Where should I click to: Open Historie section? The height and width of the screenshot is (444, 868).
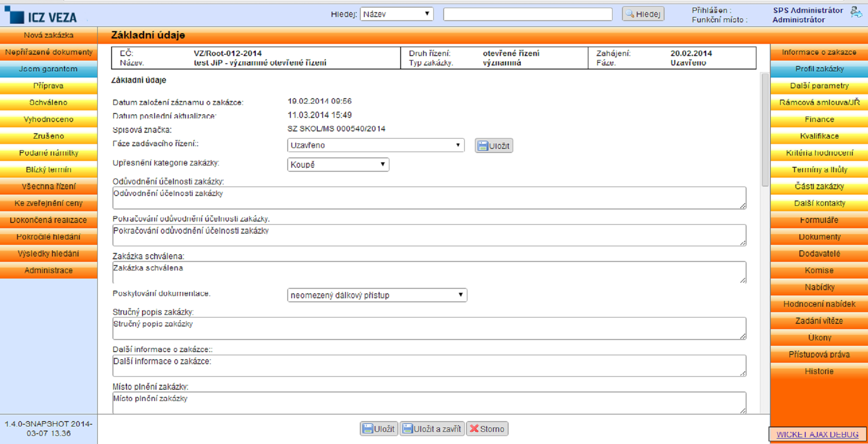click(x=819, y=371)
